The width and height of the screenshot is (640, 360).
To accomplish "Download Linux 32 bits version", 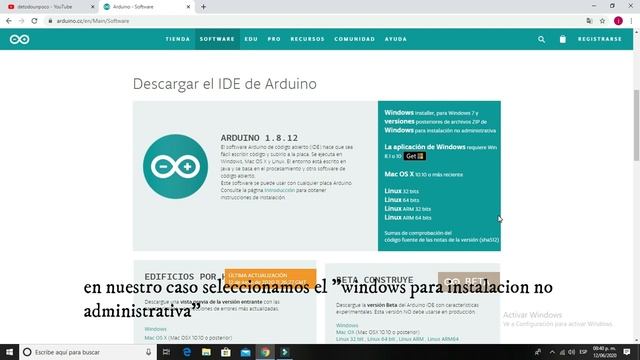I will coord(401,191).
